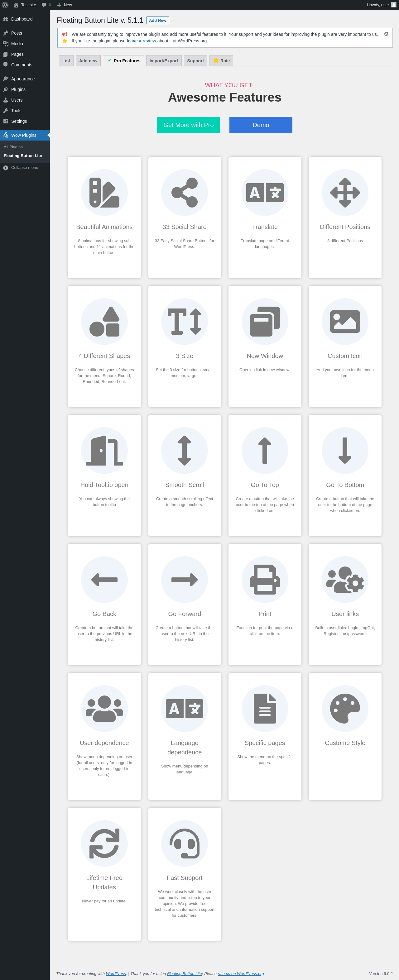Open Test site link in admin bar

tap(25, 5)
